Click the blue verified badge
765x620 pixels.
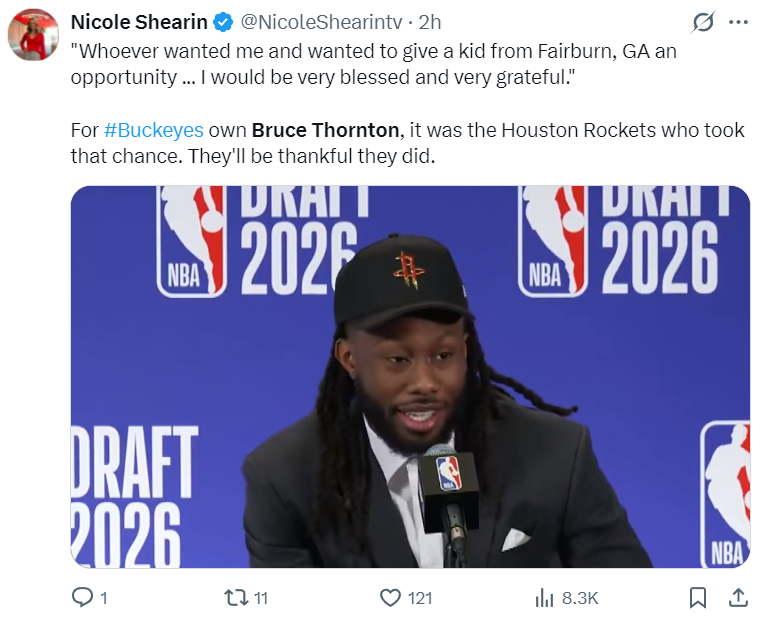click(223, 22)
